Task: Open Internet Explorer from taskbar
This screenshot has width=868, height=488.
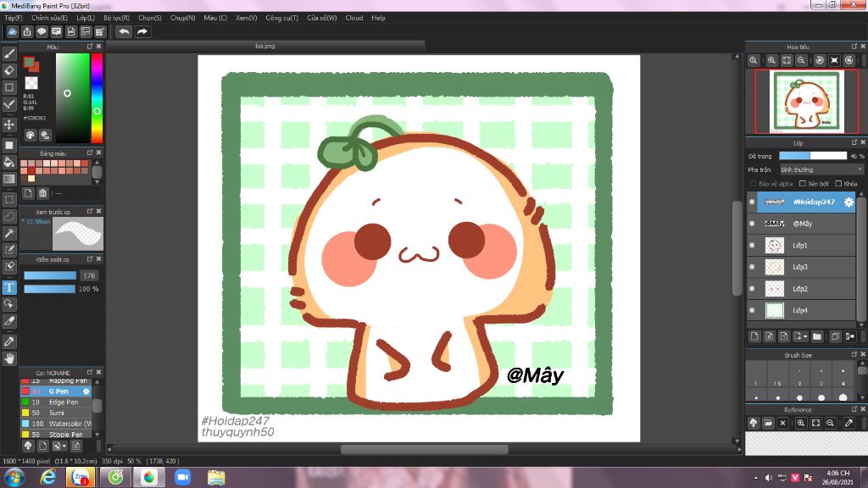Action: pos(48,477)
